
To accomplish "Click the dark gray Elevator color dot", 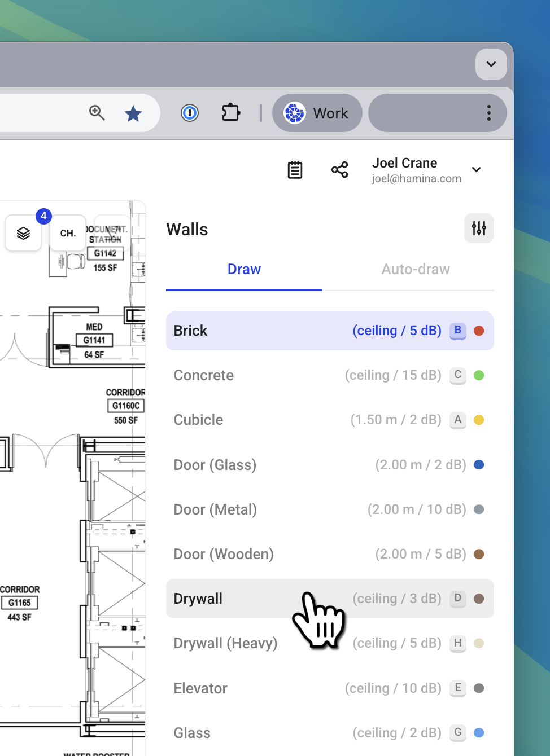I will pyautogui.click(x=479, y=688).
